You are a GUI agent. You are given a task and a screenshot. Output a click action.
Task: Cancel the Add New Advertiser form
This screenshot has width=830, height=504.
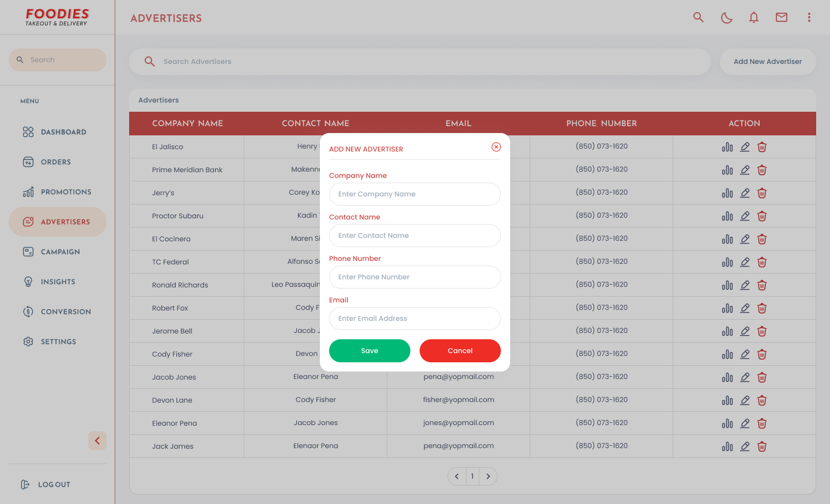460,351
